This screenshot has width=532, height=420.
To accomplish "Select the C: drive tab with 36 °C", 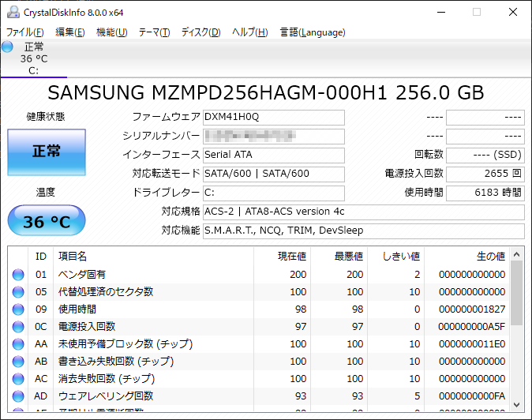I will [x=34, y=58].
